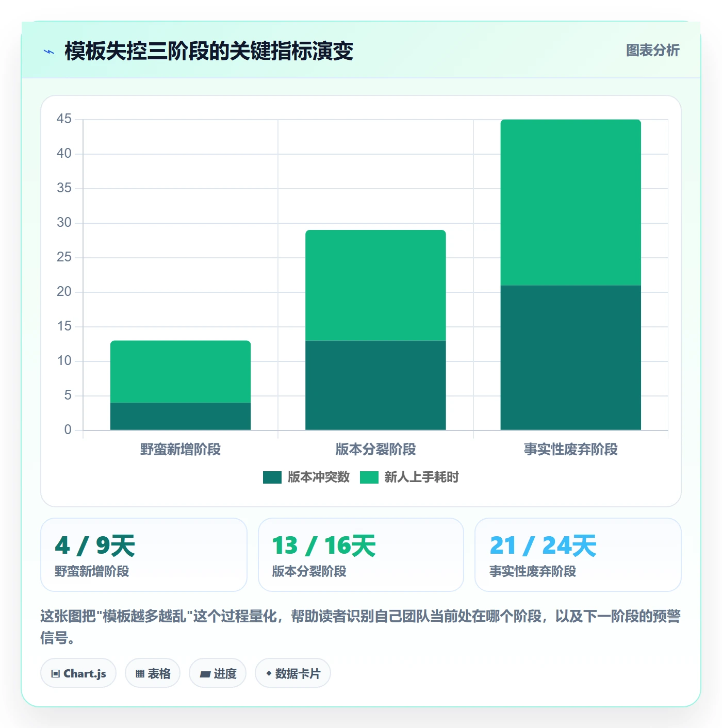Open the 4 / 9天 野蛮新增阶段 card

pos(144,555)
